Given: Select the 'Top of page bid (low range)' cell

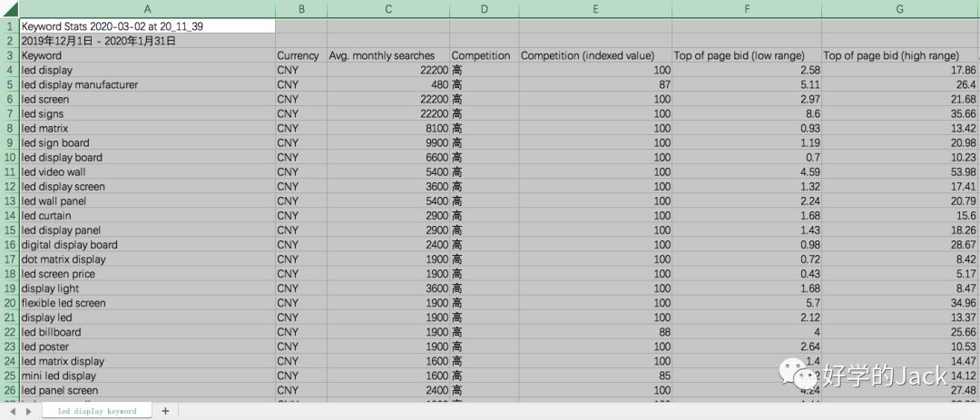Looking at the screenshot, I should 747,55.
